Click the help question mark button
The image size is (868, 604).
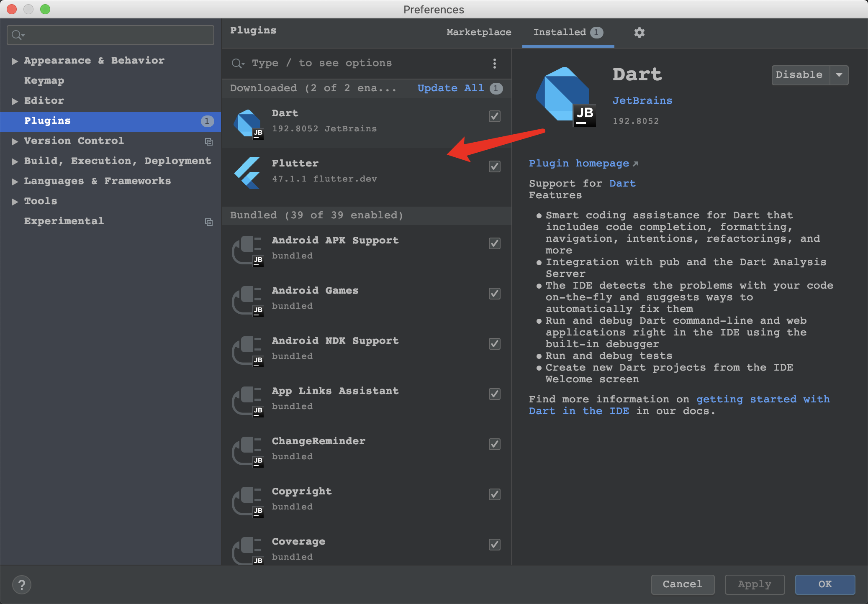[x=22, y=584]
